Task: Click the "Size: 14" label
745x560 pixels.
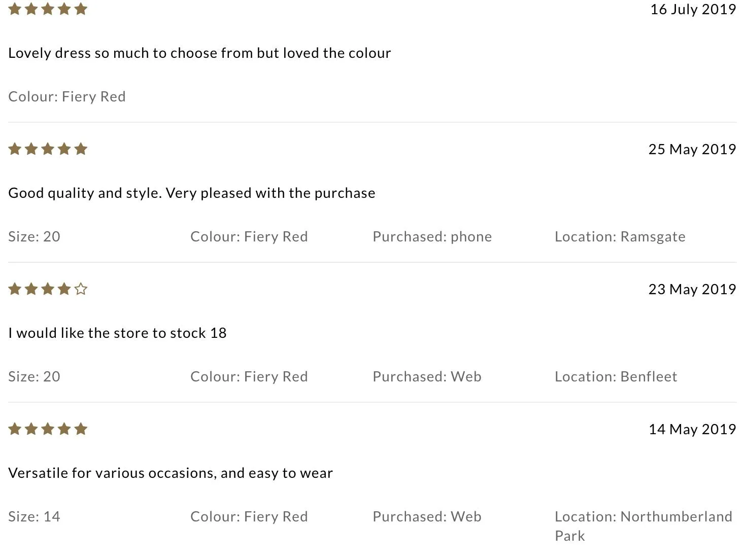Action: coord(34,517)
